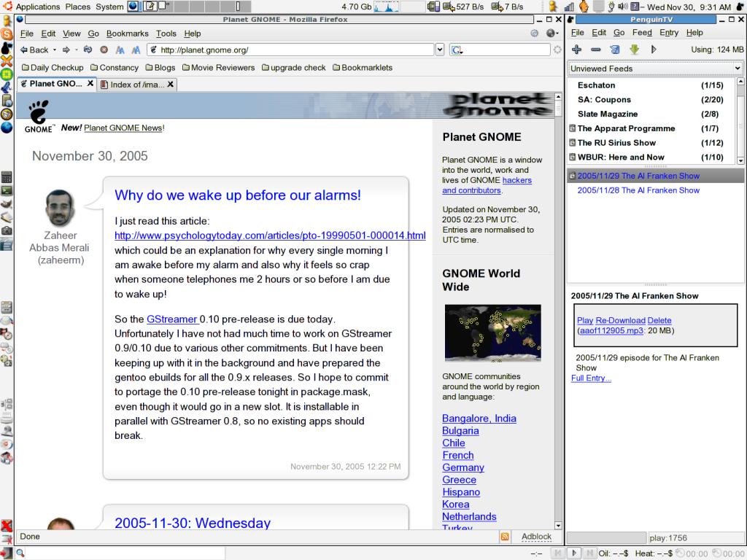
Task: Click the Why do we wake up post title
Action: [x=238, y=195]
